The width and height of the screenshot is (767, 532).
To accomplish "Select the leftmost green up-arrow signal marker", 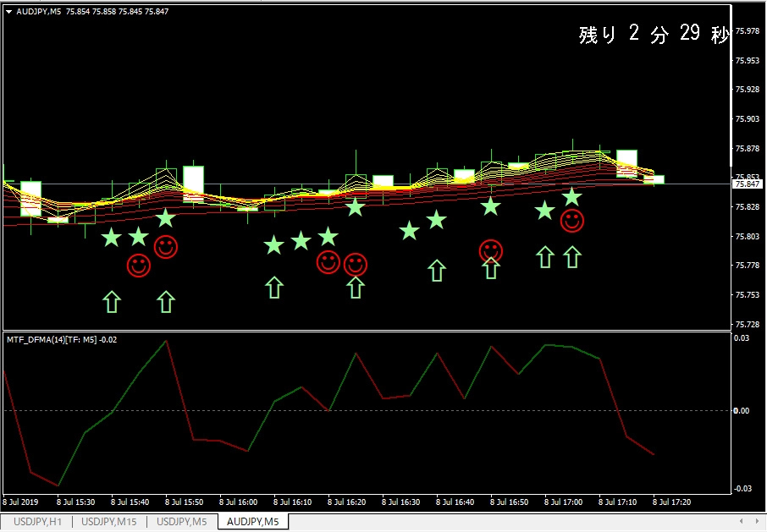I will point(112,302).
